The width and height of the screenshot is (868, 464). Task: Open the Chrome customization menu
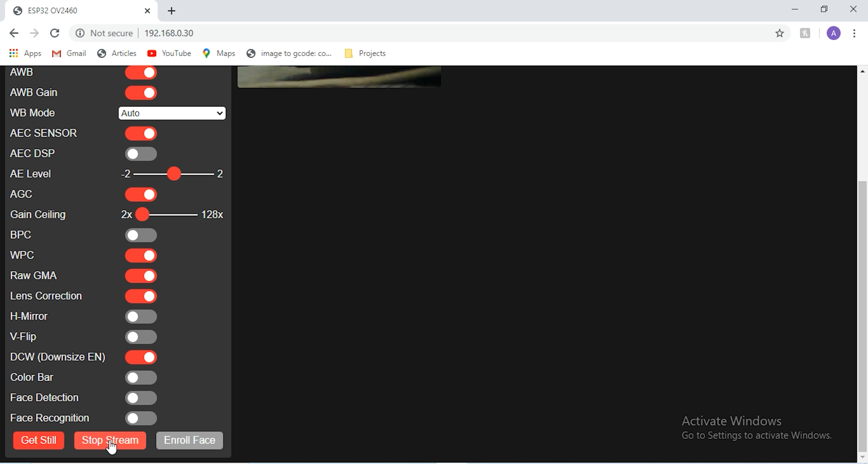coord(855,33)
